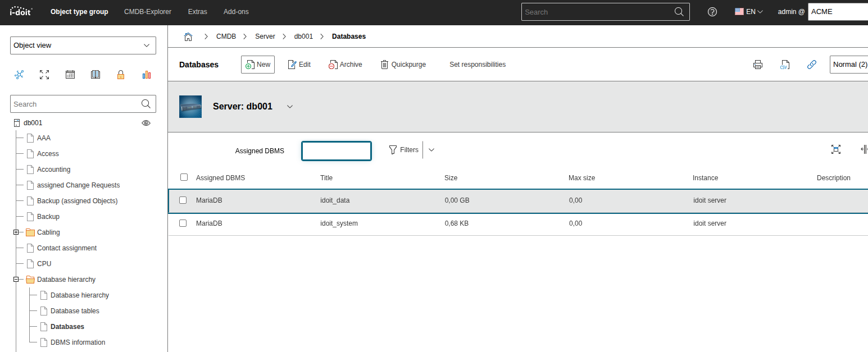Check the idoit_system row checkbox
The height and width of the screenshot is (352, 868).
click(x=183, y=223)
